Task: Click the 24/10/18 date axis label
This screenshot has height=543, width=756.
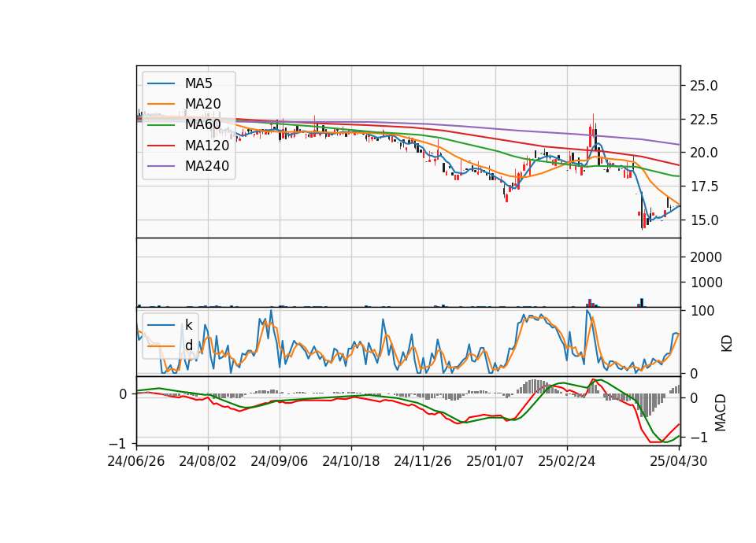Action: pos(351,461)
